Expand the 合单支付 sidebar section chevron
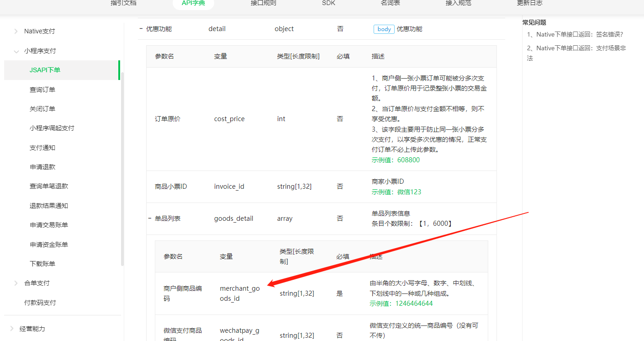The width and height of the screenshot is (644, 341). (16, 283)
